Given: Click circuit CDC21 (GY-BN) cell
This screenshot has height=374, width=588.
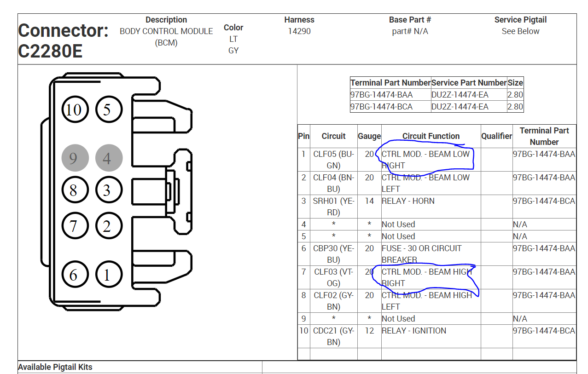Looking at the screenshot, I should pos(333,336).
